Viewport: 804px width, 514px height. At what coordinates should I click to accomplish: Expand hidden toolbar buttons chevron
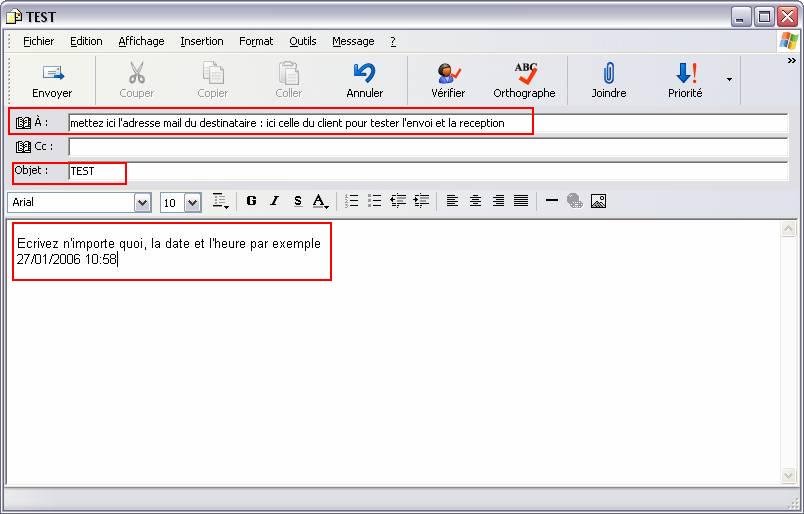[792, 61]
